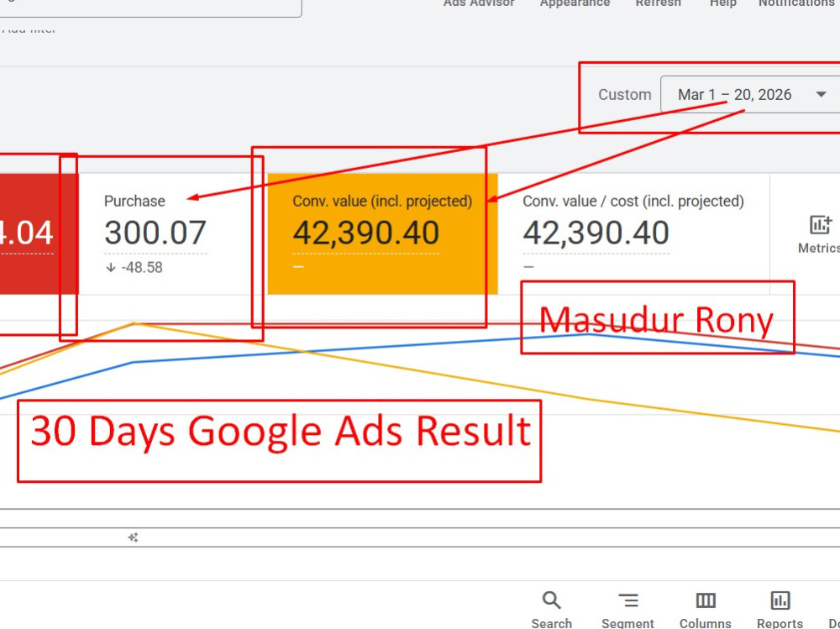Click the date range dropdown arrow
Viewport: 840px width, 629px height.
[x=821, y=94]
